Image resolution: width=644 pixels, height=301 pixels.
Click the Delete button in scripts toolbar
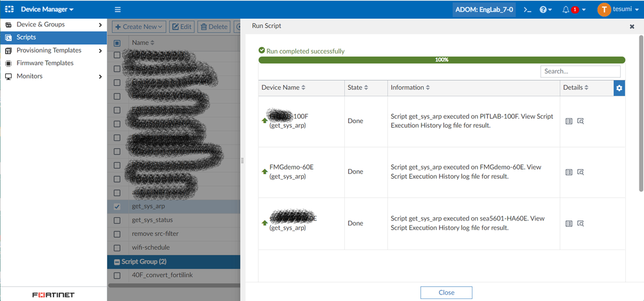pyautogui.click(x=213, y=26)
